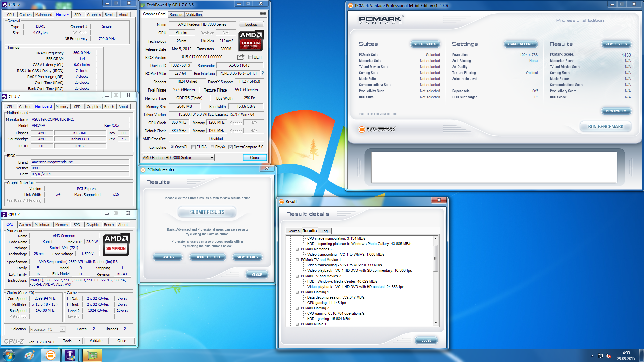Image resolution: width=644 pixels, height=362 pixels.
Task: Collapse the PCMark Memories 2 node
Action: pyautogui.click(x=297, y=249)
